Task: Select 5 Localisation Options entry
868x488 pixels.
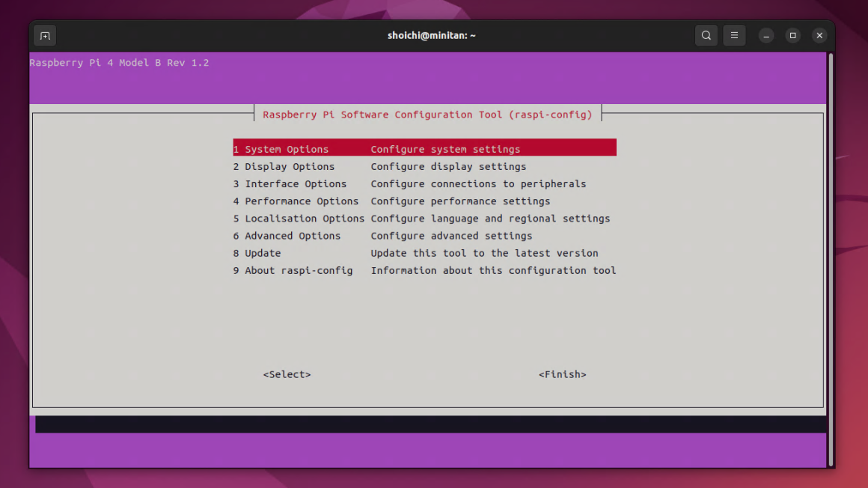Action: click(x=424, y=219)
